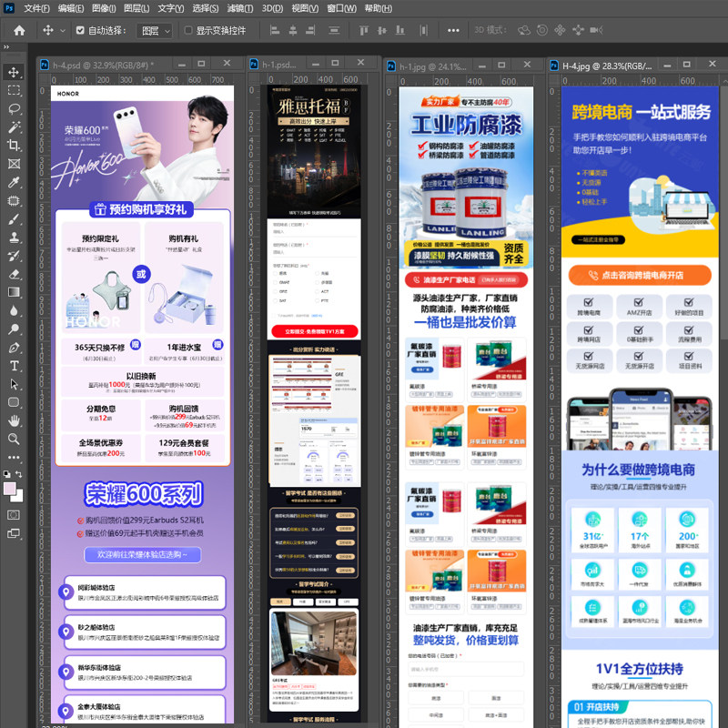
Task: Open the 文字(Y) menu
Action: [x=171, y=8]
